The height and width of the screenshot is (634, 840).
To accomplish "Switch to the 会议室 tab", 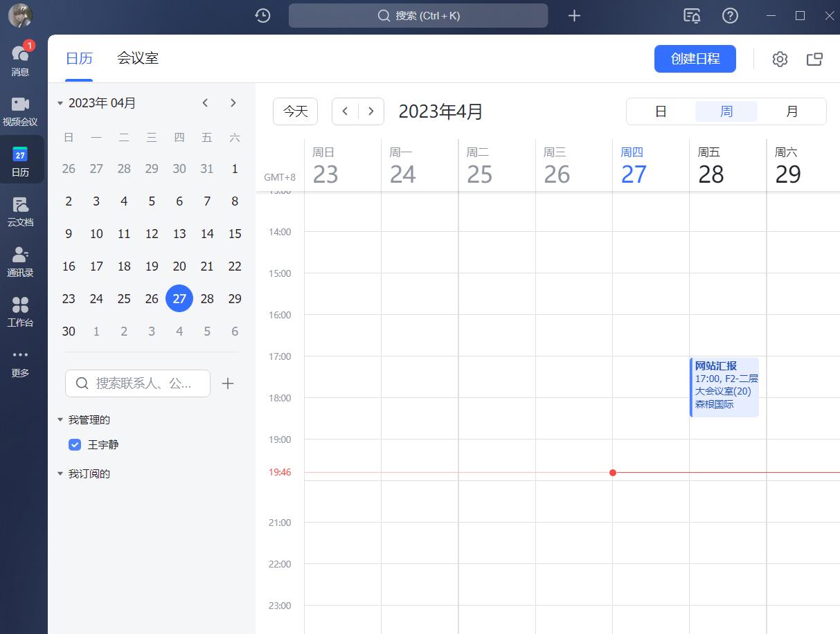I will tap(138, 58).
